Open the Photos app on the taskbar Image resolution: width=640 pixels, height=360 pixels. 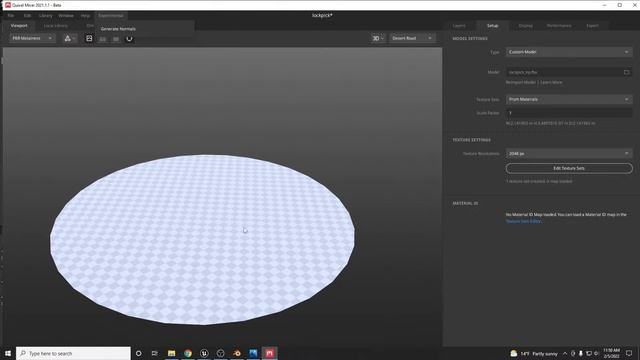(x=253, y=353)
